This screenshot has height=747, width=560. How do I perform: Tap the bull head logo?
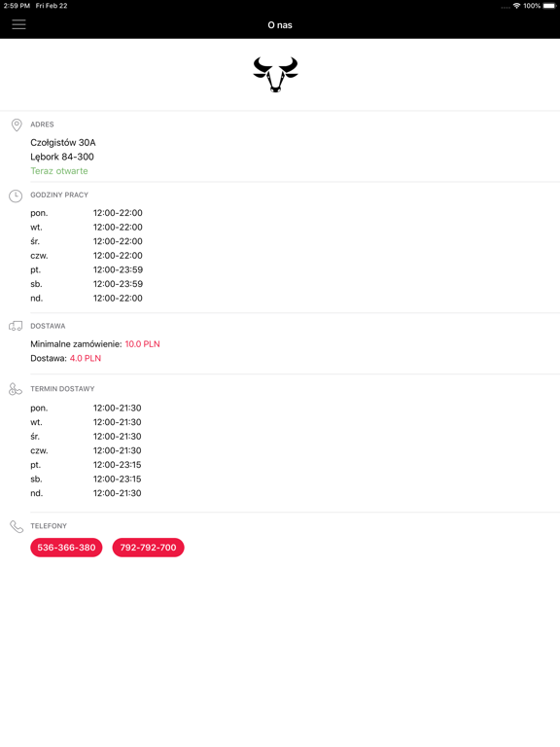pyautogui.click(x=275, y=74)
